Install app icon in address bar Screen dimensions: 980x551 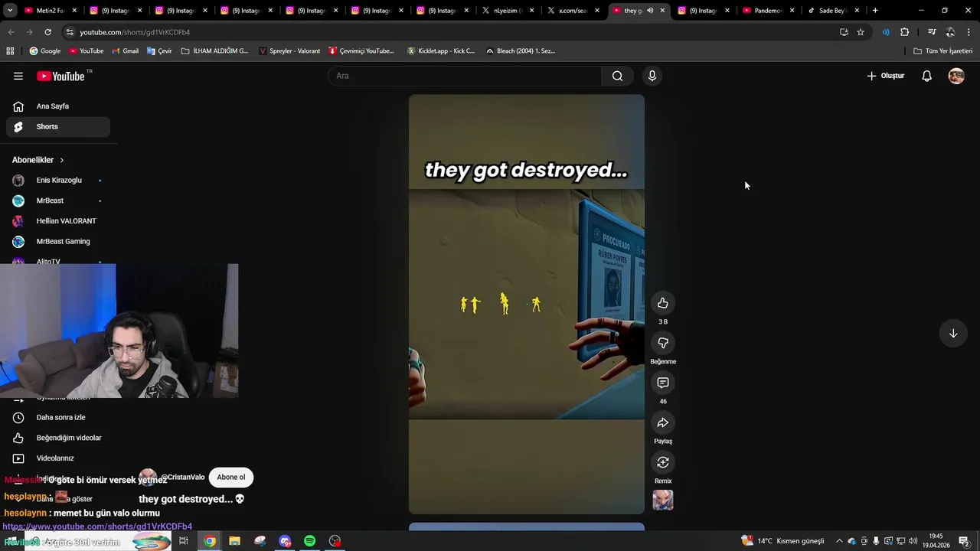(x=844, y=32)
